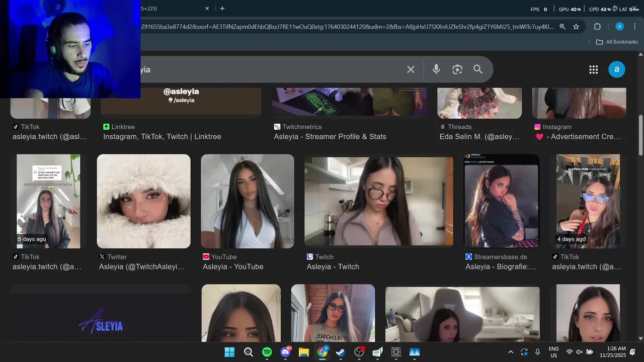The height and width of the screenshot is (362, 644).
Task: Launch Spotify from the taskbar
Action: (x=267, y=352)
